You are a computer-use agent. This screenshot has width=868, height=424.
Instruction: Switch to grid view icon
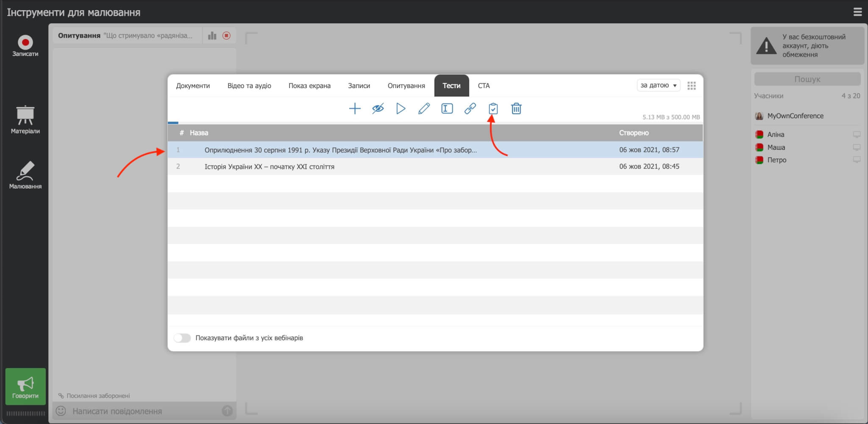(x=691, y=86)
